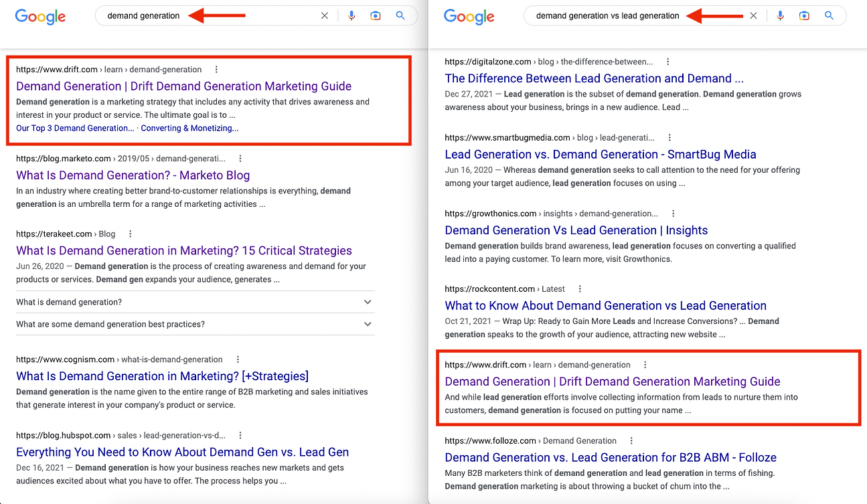Viewport: 867px width, 504px height.
Task: Open 'What to Know About Demand Generation vs Lead Generation'
Action: pyautogui.click(x=605, y=306)
